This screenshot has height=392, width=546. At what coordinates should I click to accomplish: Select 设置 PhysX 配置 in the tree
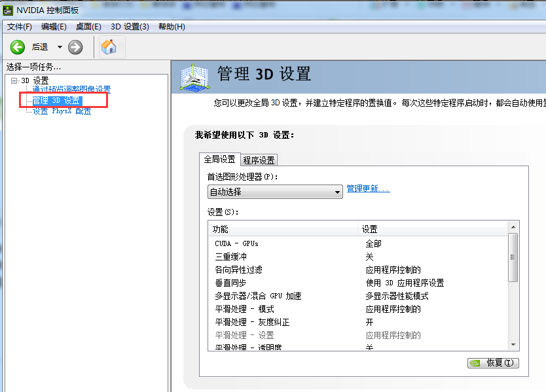click(62, 111)
